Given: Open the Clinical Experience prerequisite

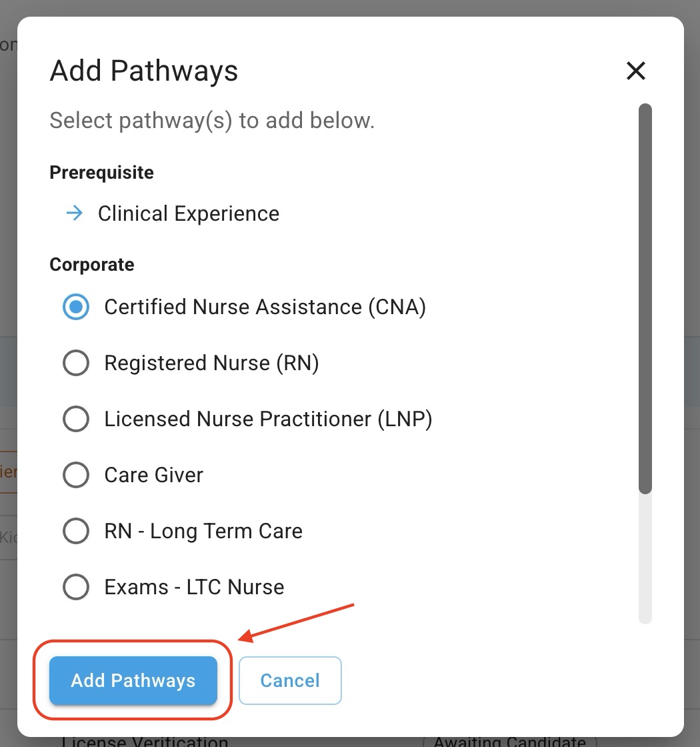Looking at the screenshot, I should 188,213.
